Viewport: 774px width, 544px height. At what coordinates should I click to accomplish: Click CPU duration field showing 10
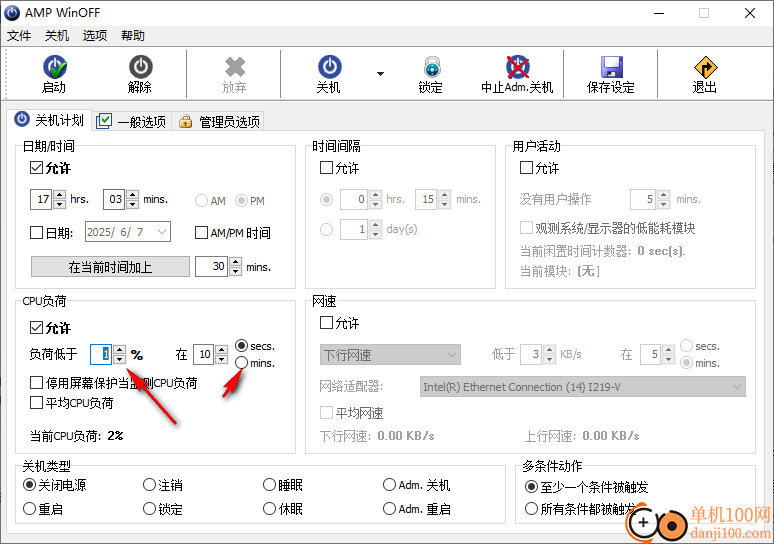pyautogui.click(x=203, y=354)
